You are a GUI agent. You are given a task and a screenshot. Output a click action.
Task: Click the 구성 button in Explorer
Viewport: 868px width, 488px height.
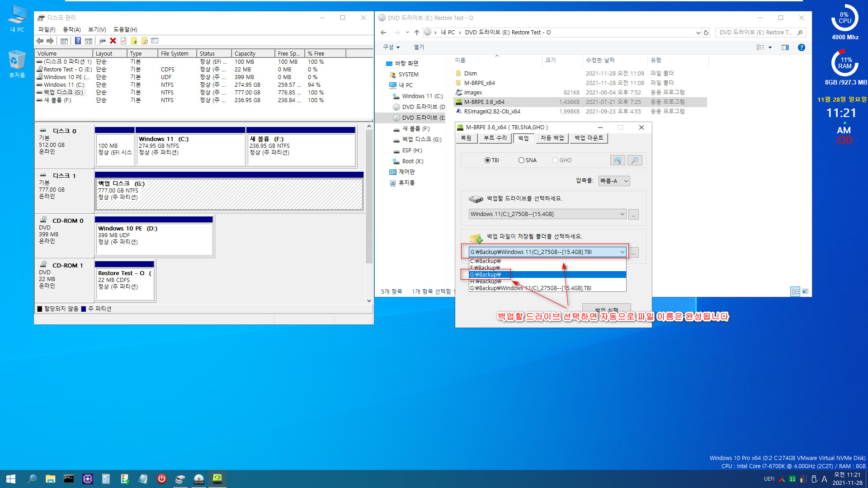[x=392, y=47]
